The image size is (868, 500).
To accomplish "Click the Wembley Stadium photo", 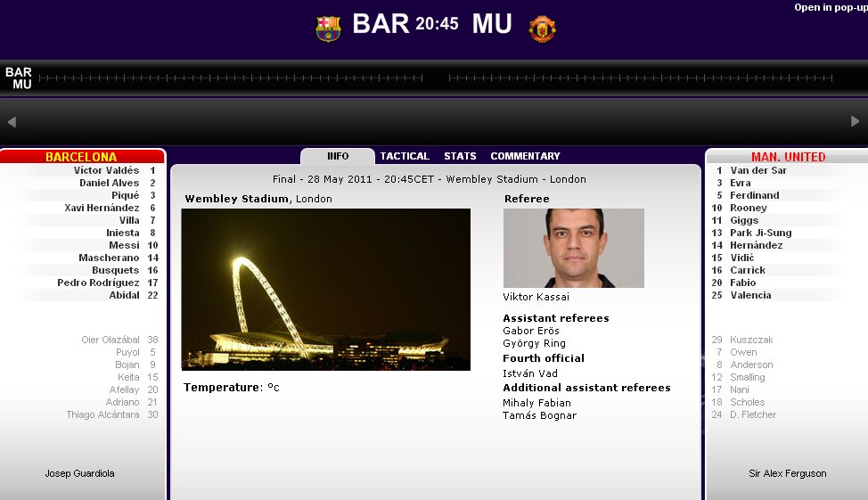I will tap(326, 290).
